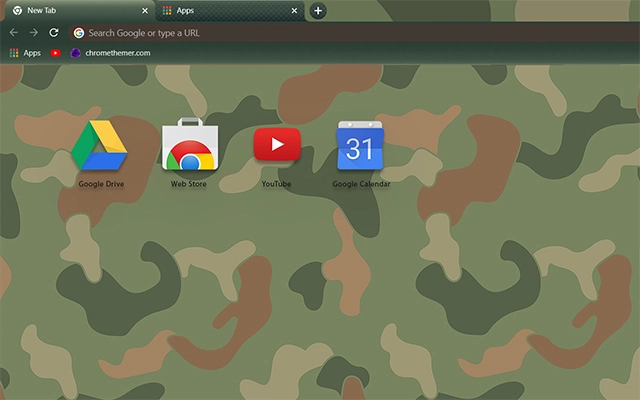Switch to the New Tab tab

[78, 11]
